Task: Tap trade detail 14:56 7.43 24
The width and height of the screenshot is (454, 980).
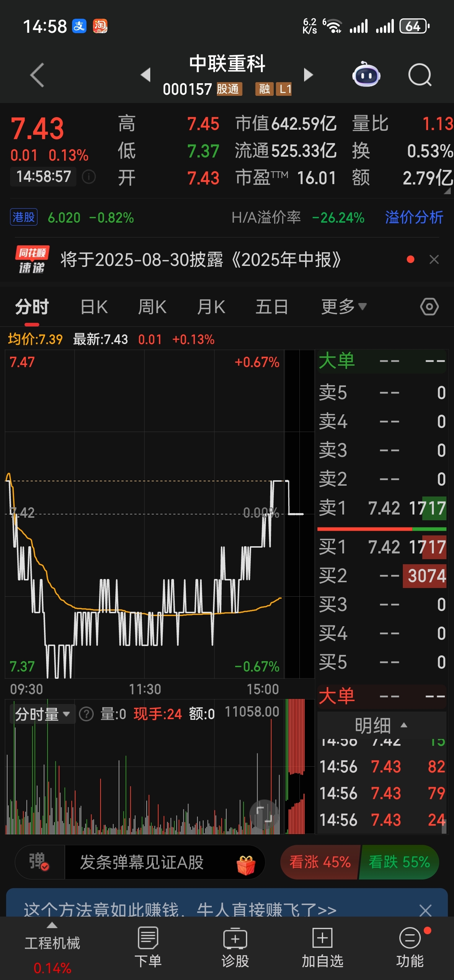Action: click(x=382, y=820)
